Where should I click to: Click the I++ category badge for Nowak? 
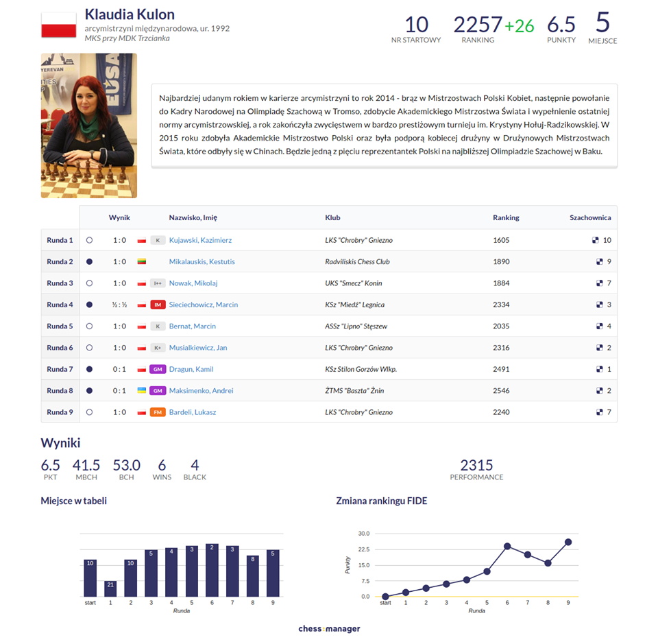coord(158,283)
